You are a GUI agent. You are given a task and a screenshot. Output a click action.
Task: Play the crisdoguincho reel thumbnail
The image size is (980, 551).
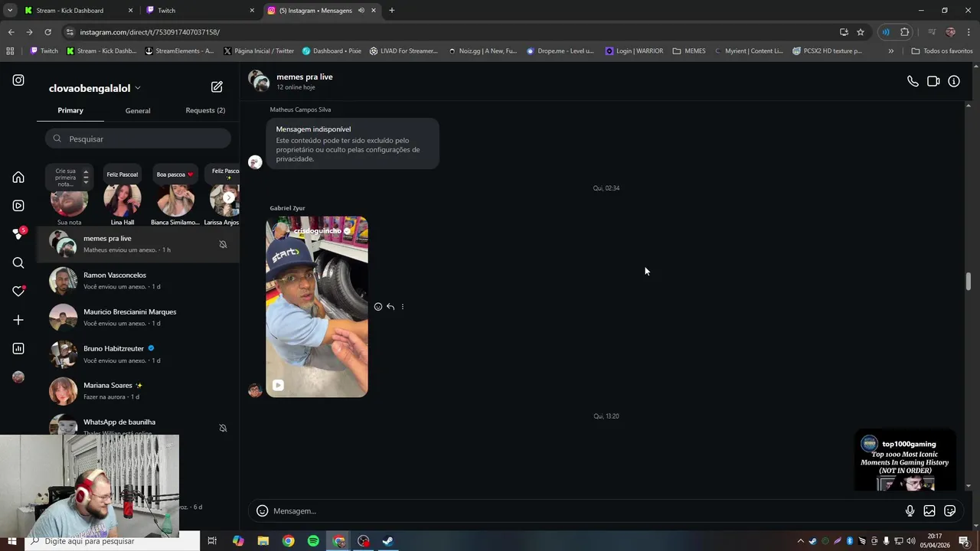[x=317, y=307]
